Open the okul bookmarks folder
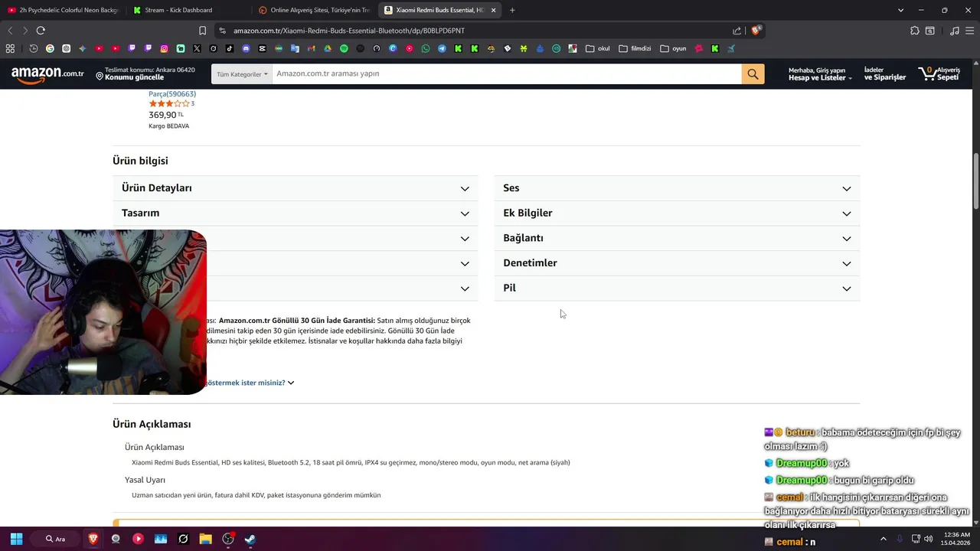The image size is (980, 551). point(597,48)
